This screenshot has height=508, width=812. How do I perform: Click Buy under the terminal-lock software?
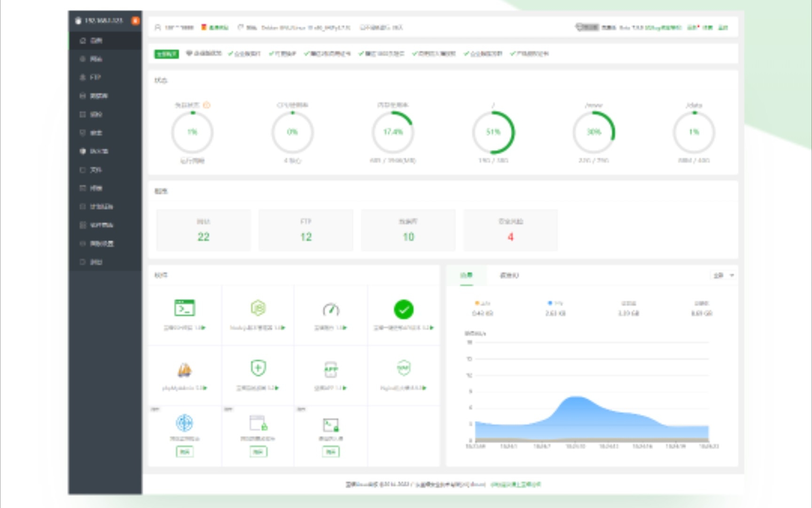(331, 452)
